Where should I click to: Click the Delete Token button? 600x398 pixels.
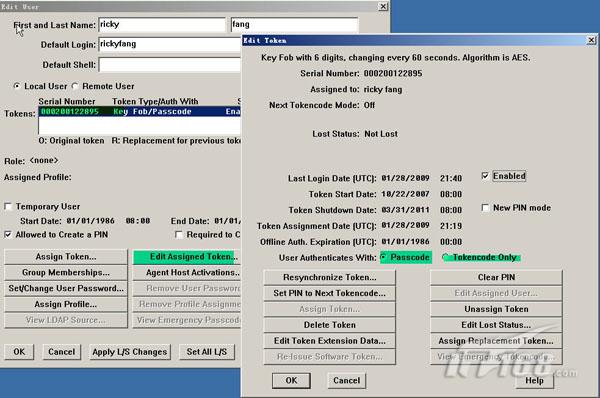click(x=329, y=325)
